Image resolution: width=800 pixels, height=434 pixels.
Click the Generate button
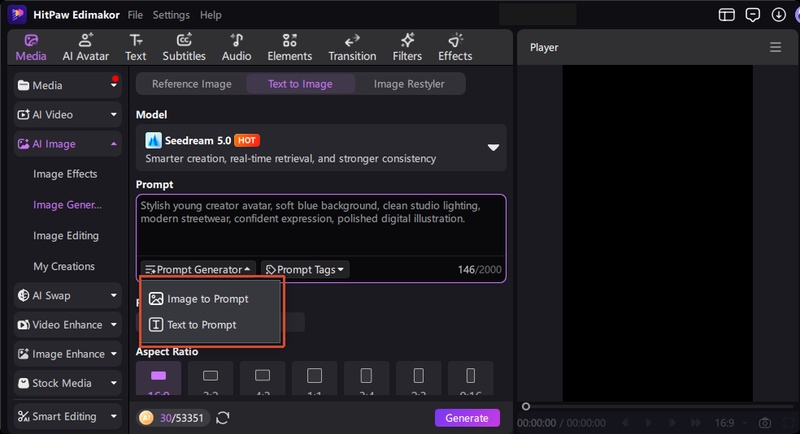click(x=467, y=418)
